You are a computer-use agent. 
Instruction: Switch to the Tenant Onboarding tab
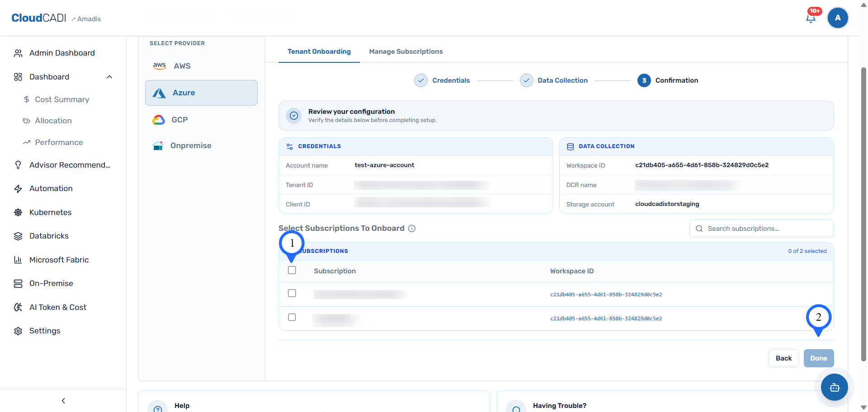(x=319, y=51)
